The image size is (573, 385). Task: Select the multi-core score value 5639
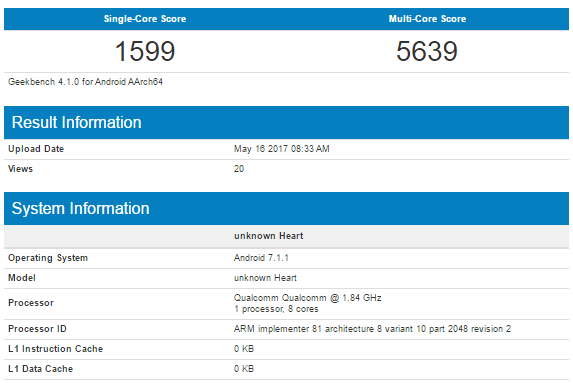pyautogui.click(x=427, y=51)
